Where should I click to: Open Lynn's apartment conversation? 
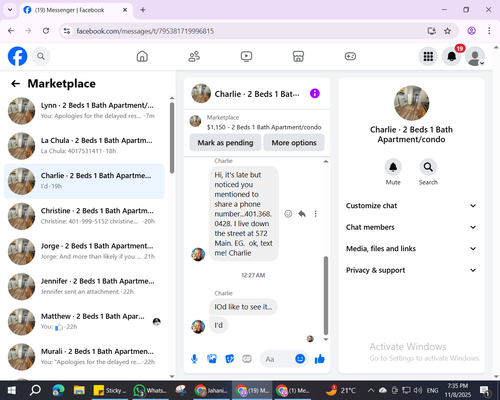pyautogui.click(x=84, y=111)
